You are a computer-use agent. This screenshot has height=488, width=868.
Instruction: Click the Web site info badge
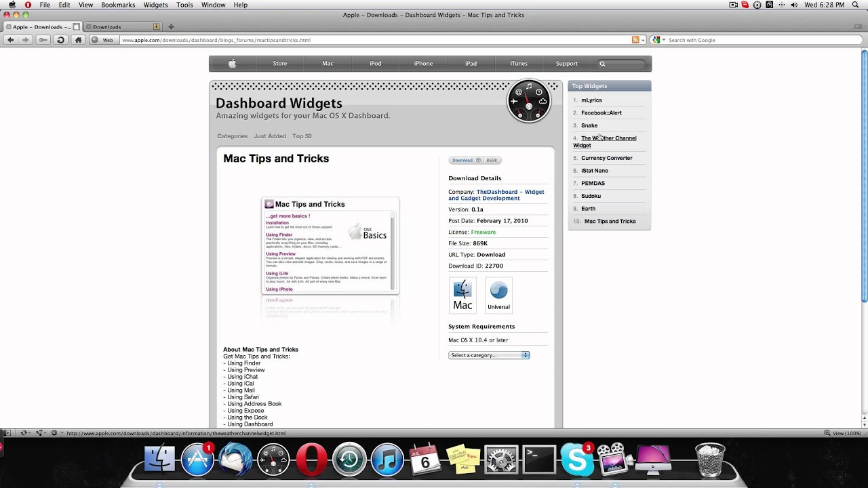[x=104, y=40]
